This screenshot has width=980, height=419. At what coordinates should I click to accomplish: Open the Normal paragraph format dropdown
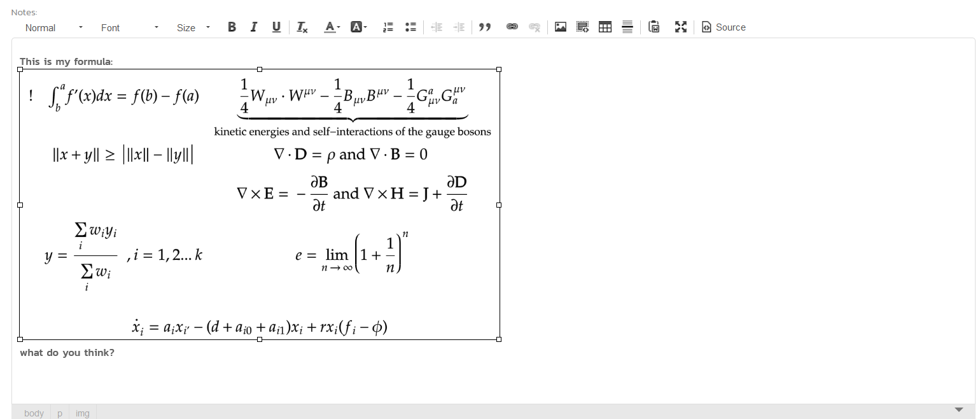pos(54,28)
